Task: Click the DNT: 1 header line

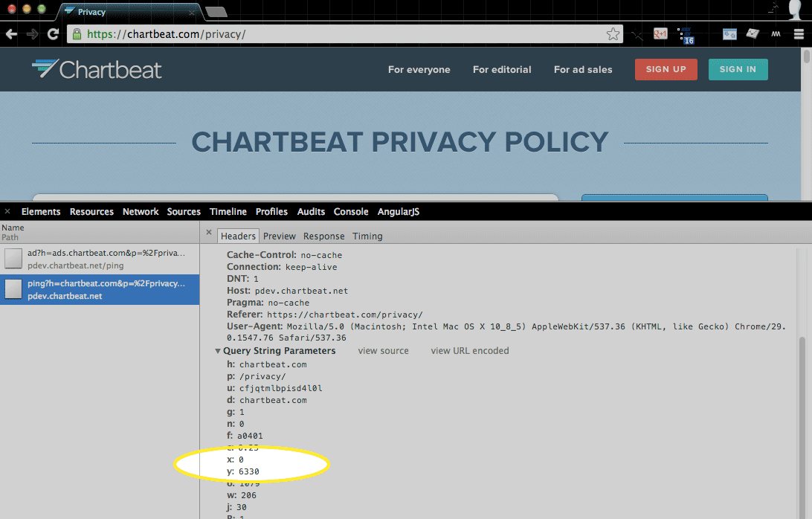Action: click(x=242, y=279)
